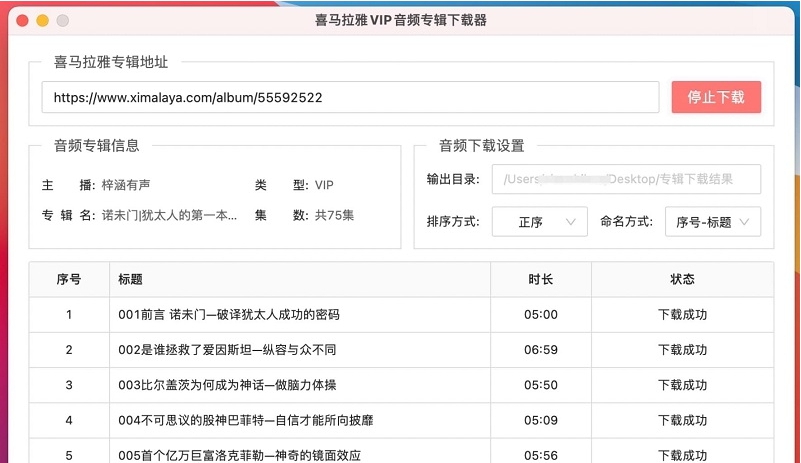This screenshot has height=463, width=801.
Task: Open the 命名方式 序号-标题 dropdown
Action: (x=713, y=222)
